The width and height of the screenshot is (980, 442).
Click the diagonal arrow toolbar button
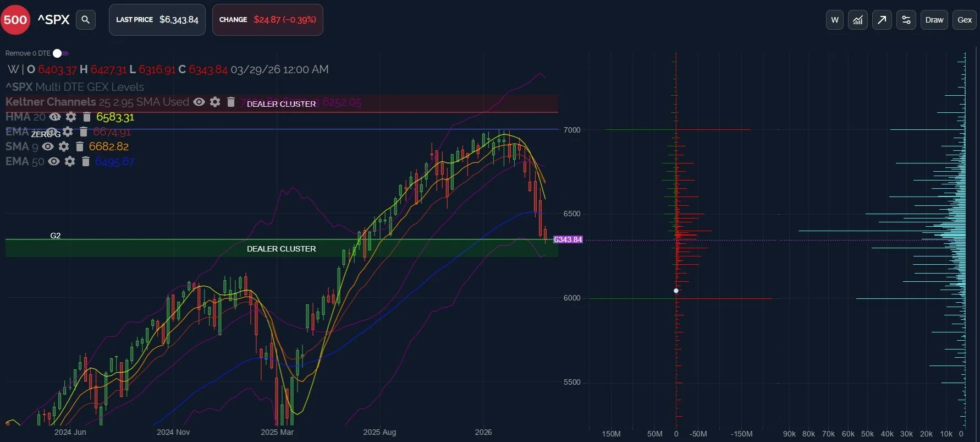click(882, 20)
